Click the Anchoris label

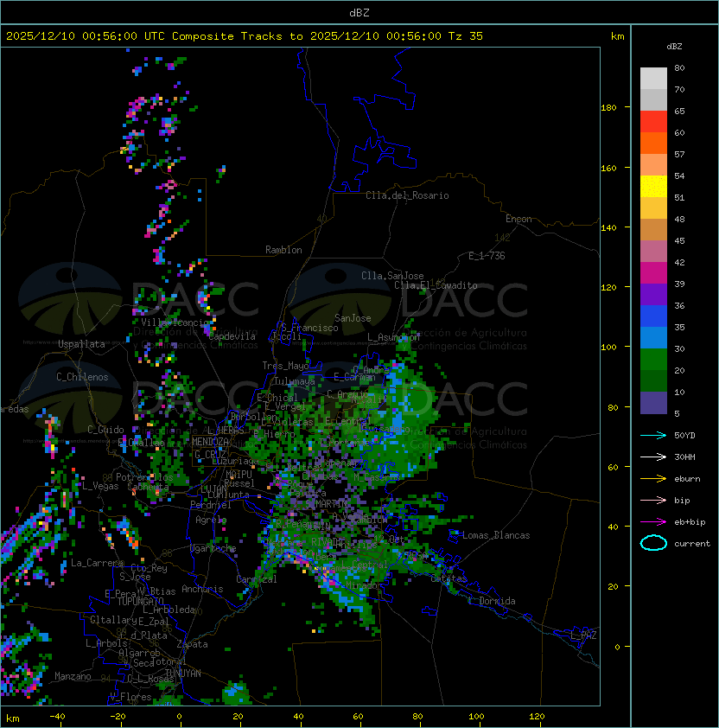202,589
